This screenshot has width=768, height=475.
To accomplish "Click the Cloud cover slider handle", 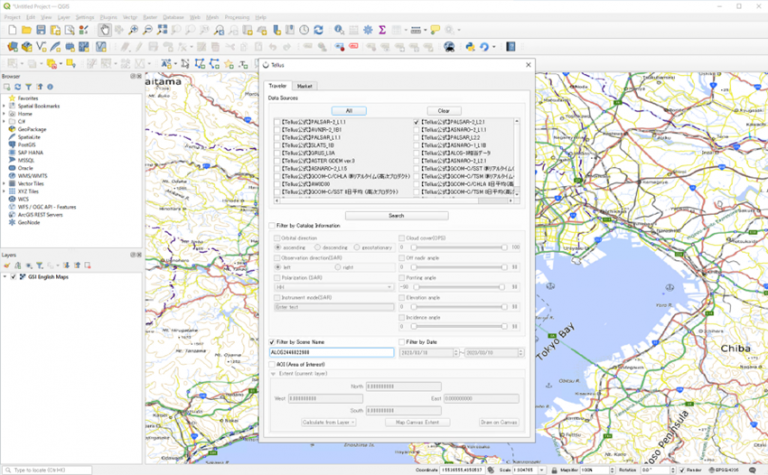I will pos(413,247).
